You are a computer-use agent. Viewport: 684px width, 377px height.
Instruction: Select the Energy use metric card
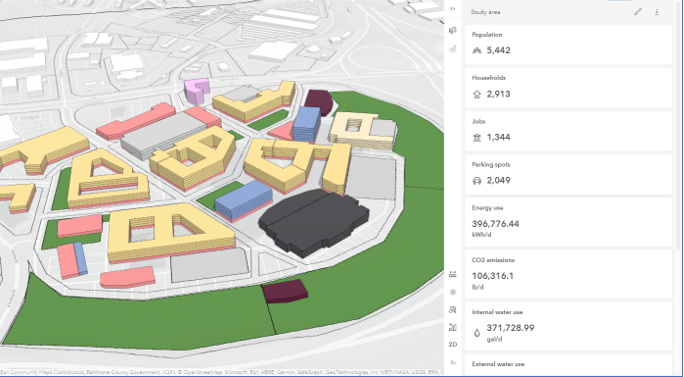568,222
